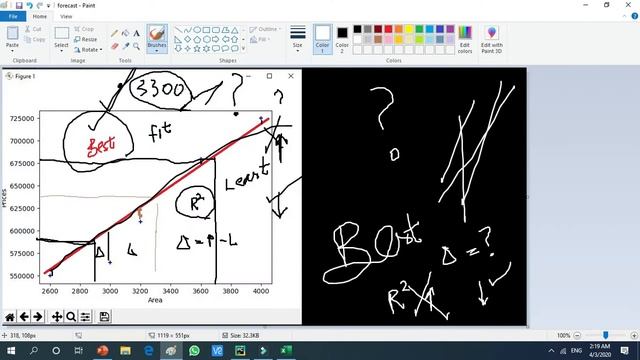
Task: Choose the Curve shape
Action: pos(188,30)
